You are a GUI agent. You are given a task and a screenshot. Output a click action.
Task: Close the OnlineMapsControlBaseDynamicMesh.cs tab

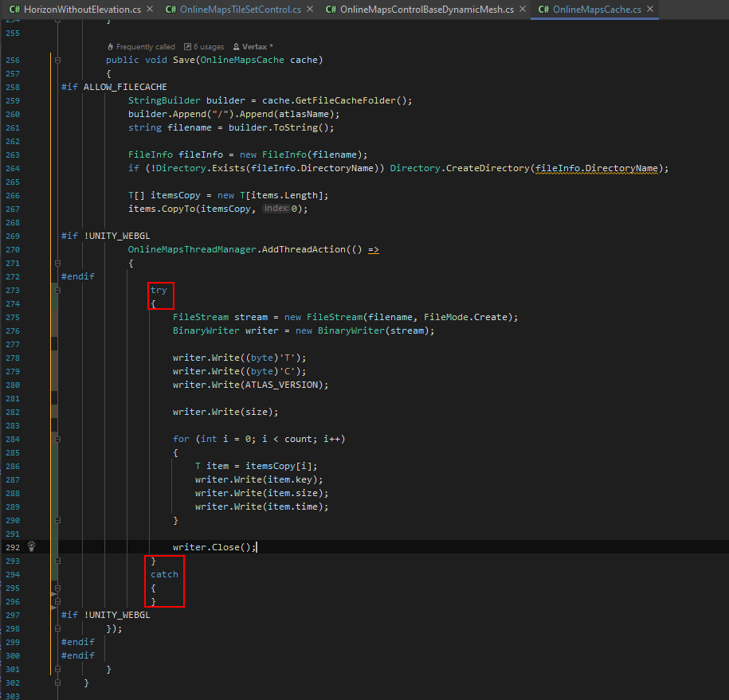[523, 9]
